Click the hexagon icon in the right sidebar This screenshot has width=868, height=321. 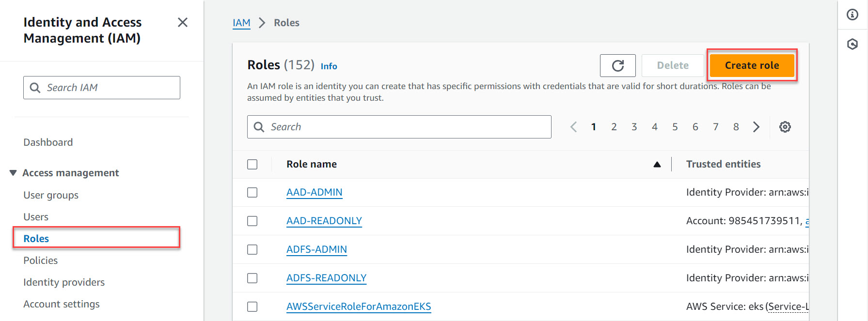[852, 45]
